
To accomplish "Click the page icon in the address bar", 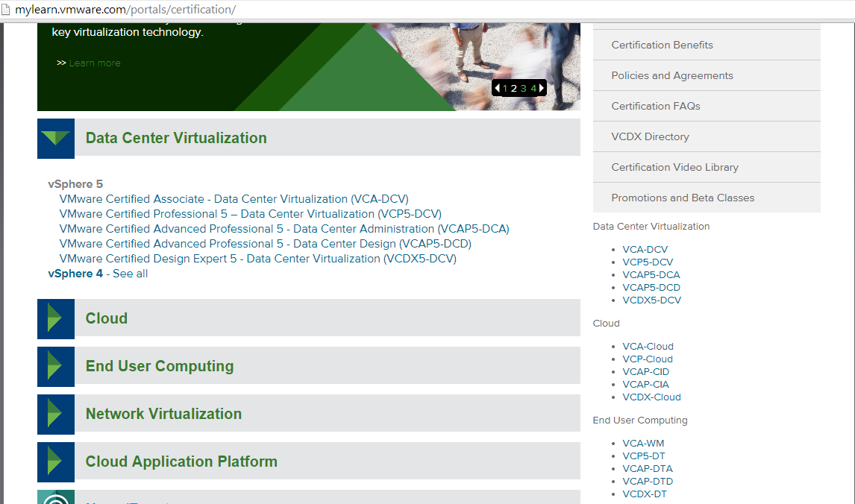I will tap(7, 10).
